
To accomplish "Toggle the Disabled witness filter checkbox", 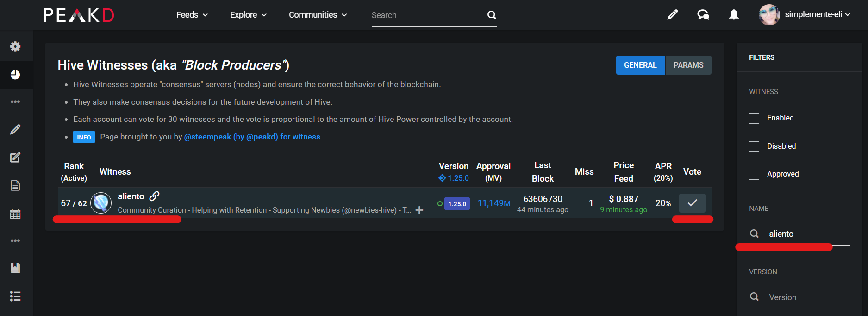I will pos(754,146).
